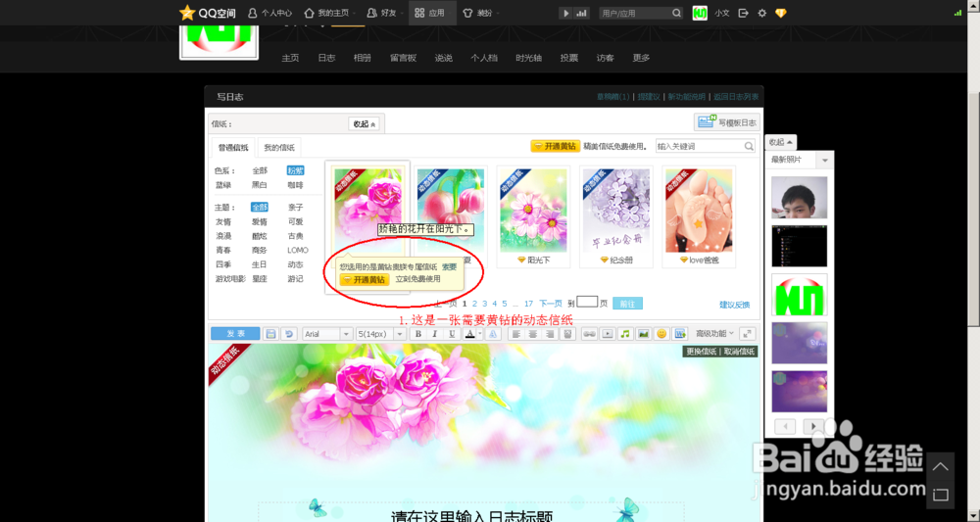
Task: Click 返回日志列表 link
Action: point(736,97)
